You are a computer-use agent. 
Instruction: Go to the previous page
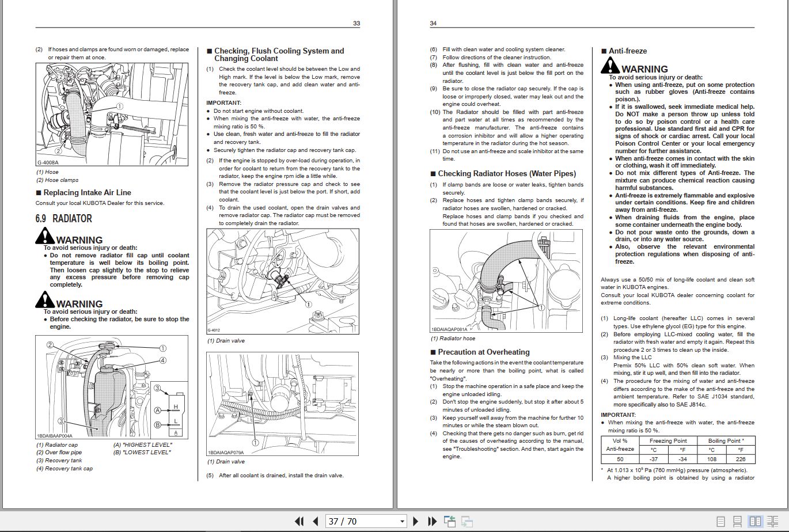(x=315, y=522)
